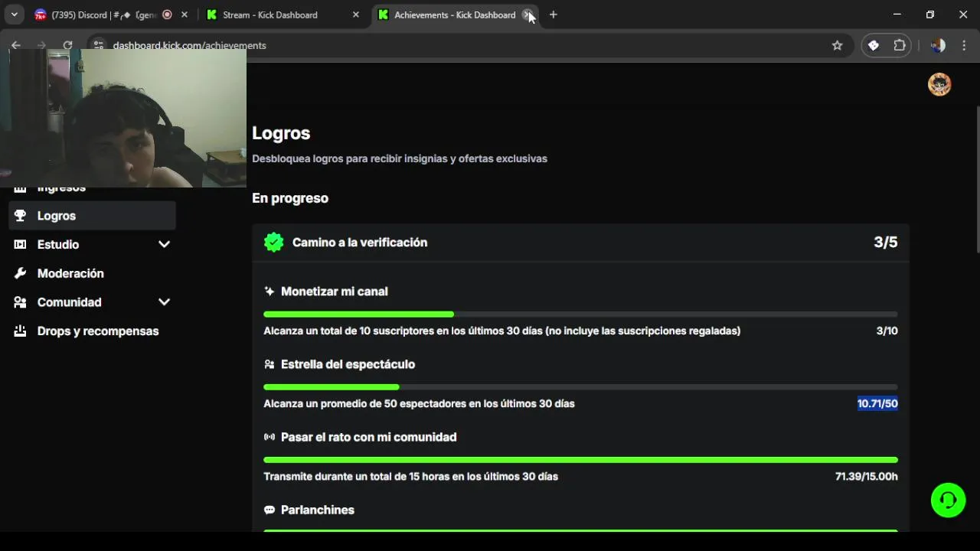Click the Discord tab recording indicator
This screenshot has width=980, height=551.
pyautogui.click(x=167, y=15)
